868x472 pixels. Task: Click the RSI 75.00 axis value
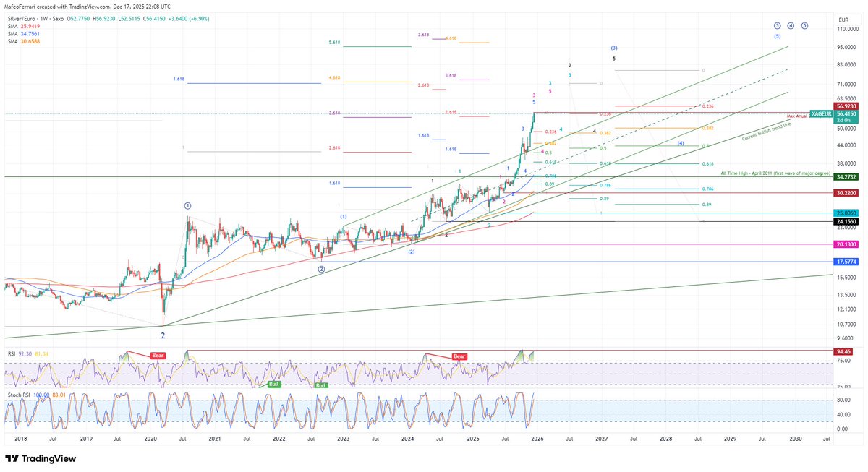[843, 359]
